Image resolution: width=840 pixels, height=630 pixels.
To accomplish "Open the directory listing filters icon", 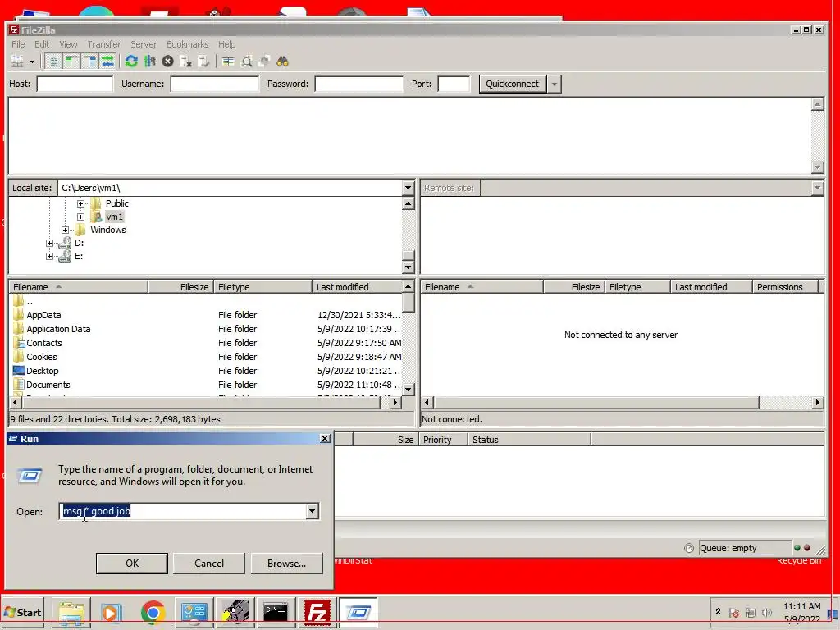I will [228, 62].
